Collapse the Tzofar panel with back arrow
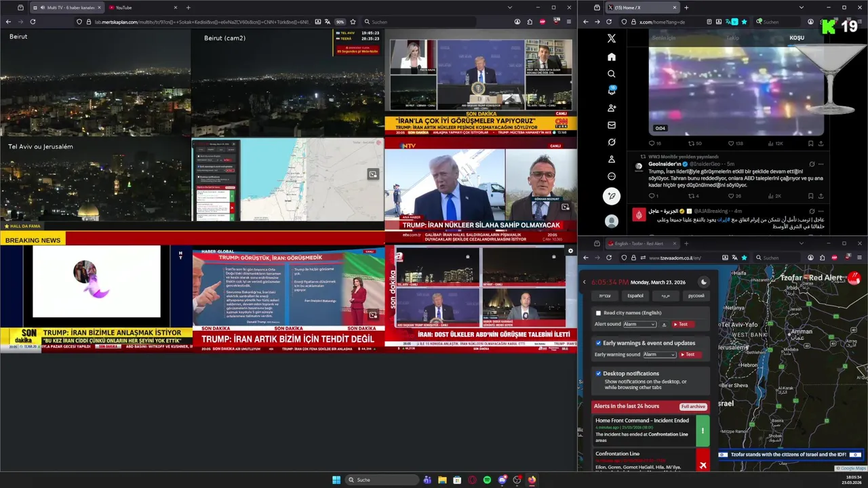This screenshot has width=868, height=488. (585, 282)
